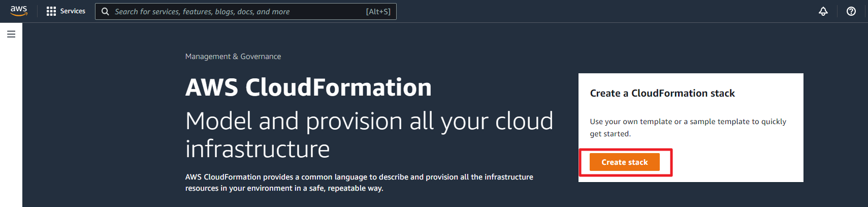The width and height of the screenshot is (868, 207).
Task: Click the Create a CloudFormation stack heading
Action: pos(662,93)
